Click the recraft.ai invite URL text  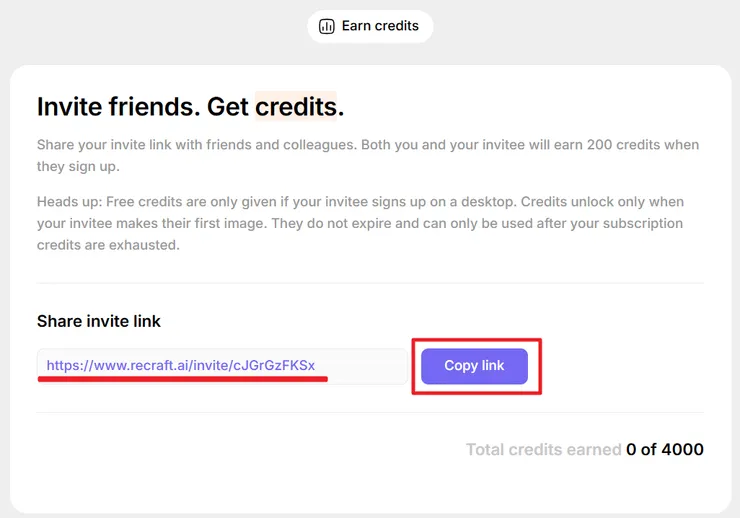180,366
